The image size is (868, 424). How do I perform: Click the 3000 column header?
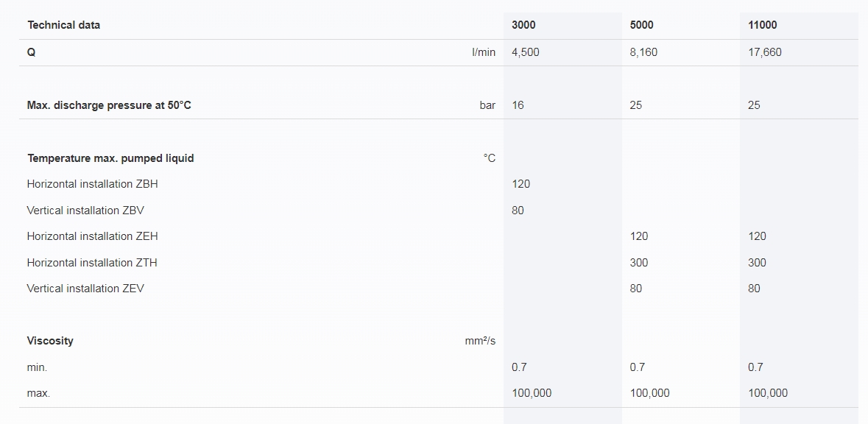[x=523, y=25]
